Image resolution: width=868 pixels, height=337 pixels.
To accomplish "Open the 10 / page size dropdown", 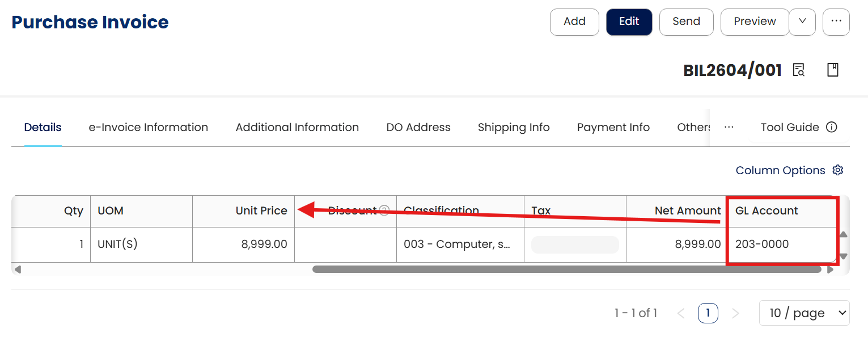I will [x=804, y=313].
